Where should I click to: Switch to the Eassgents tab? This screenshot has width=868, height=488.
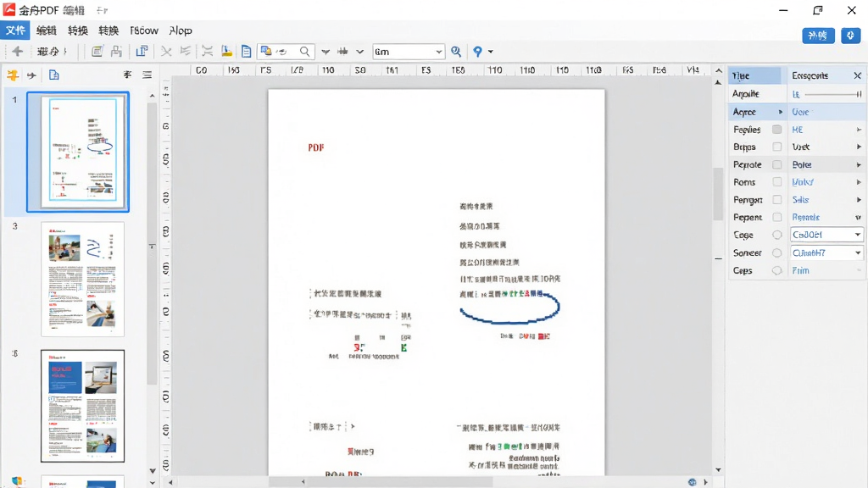click(810, 75)
